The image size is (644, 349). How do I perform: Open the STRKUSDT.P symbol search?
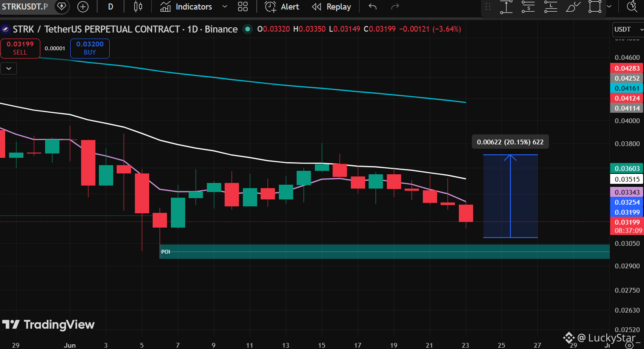pyautogui.click(x=25, y=7)
